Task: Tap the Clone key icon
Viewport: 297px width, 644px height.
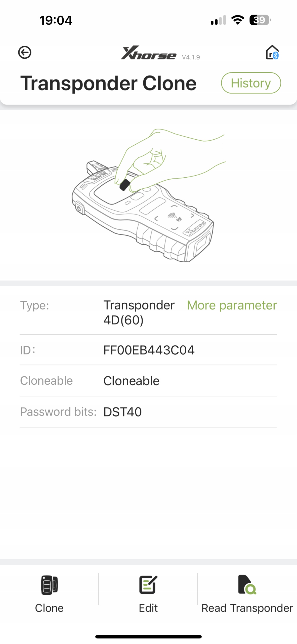Action: [x=49, y=585]
